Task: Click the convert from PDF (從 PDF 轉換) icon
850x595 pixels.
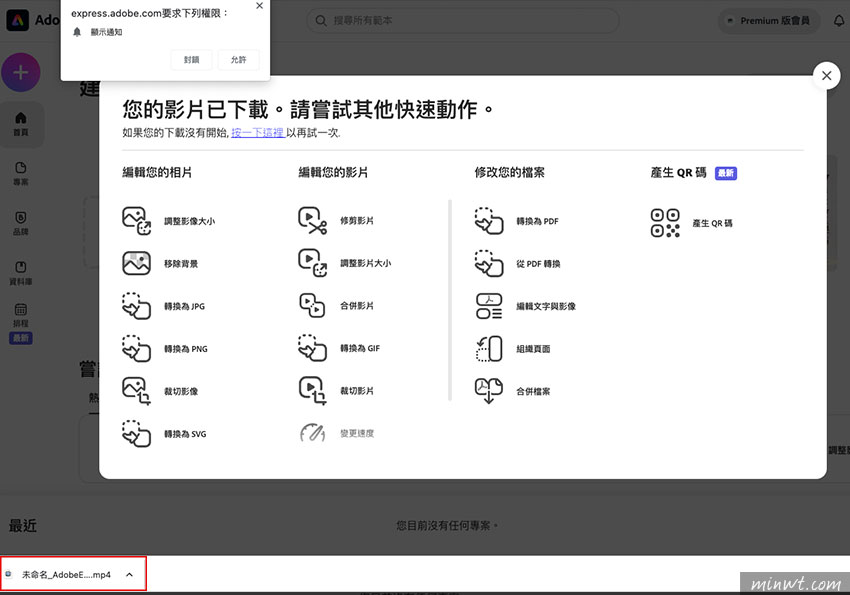Action: click(x=489, y=263)
